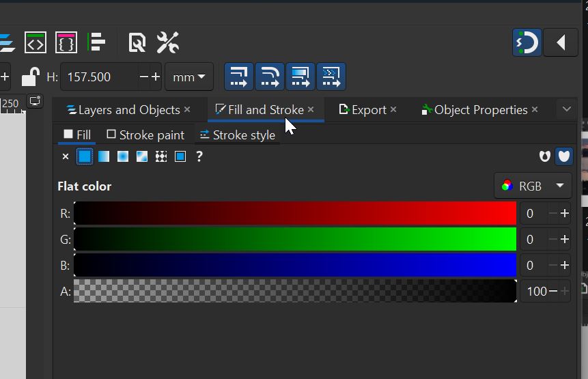Edit the H height value field
This screenshot has height=379, width=588.
pyautogui.click(x=100, y=77)
